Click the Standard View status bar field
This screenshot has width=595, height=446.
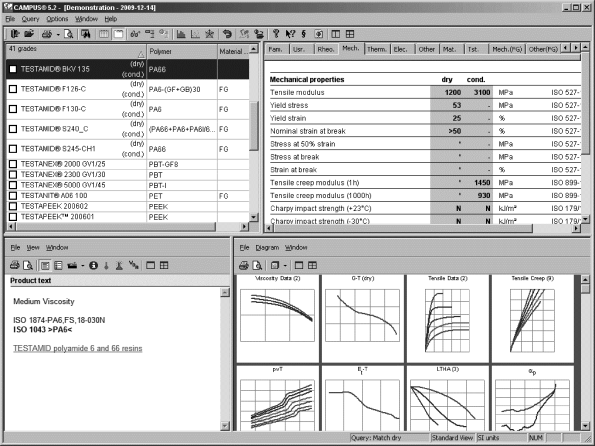[452, 438]
